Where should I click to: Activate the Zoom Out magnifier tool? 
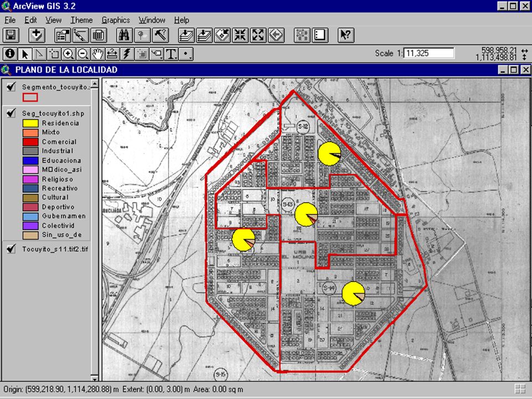tap(83, 54)
